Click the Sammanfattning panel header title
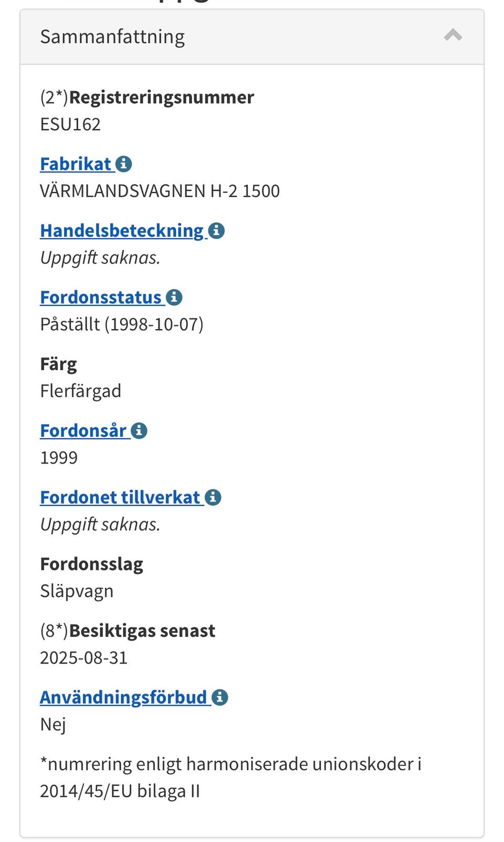 [x=112, y=37]
